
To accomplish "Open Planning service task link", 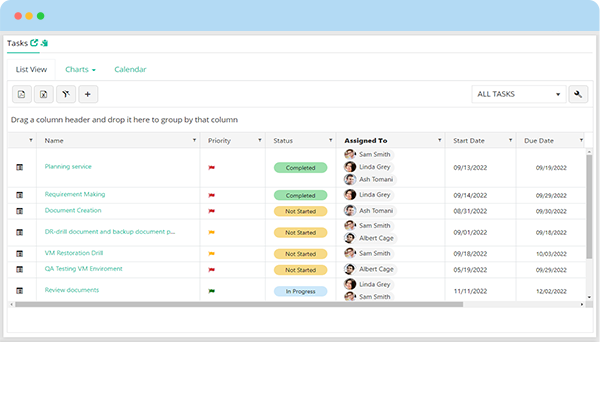I will (x=68, y=166).
